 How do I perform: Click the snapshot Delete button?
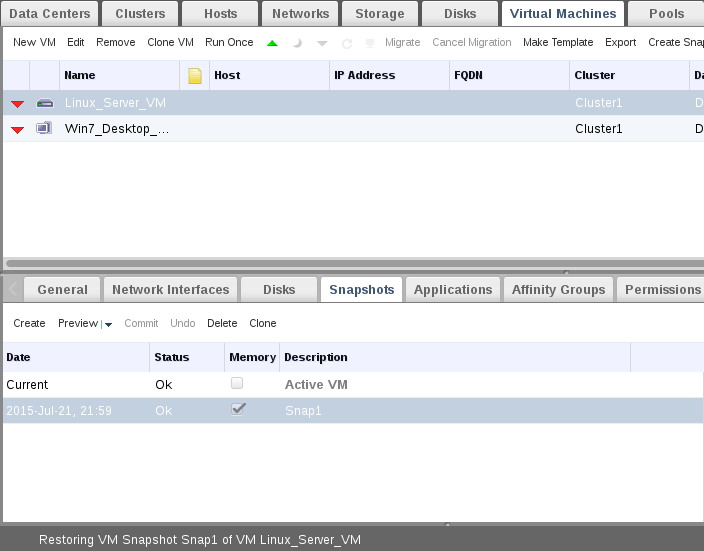point(222,323)
